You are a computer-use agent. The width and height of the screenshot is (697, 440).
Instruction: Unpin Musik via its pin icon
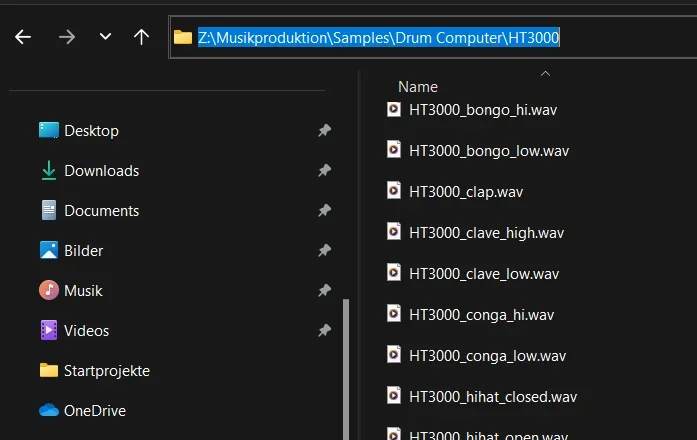coord(324,290)
